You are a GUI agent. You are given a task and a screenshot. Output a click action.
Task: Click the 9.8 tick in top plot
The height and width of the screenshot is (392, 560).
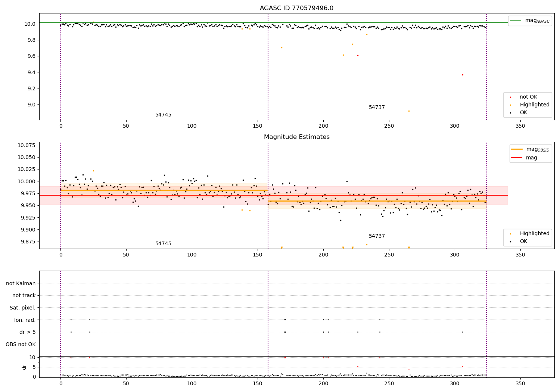pos(31,40)
